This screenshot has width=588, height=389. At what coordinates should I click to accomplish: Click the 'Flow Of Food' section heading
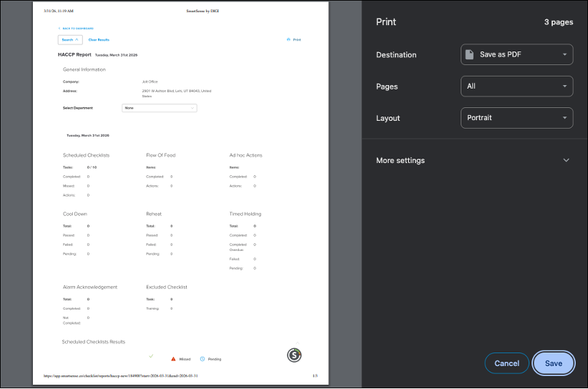tap(160, 155)
